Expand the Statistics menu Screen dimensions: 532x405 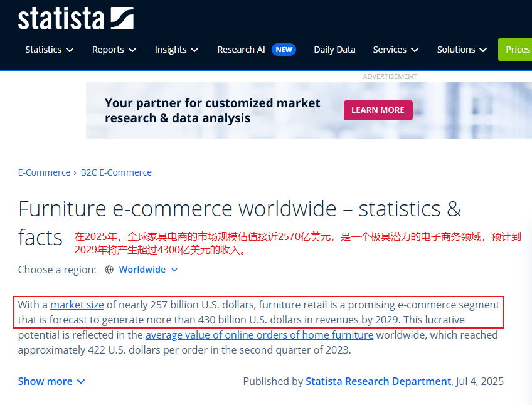[49, 50]
